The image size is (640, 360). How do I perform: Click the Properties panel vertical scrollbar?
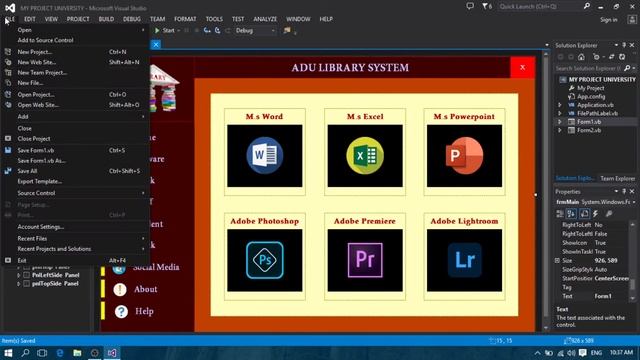pyautogui.click(x=632, y=261)
